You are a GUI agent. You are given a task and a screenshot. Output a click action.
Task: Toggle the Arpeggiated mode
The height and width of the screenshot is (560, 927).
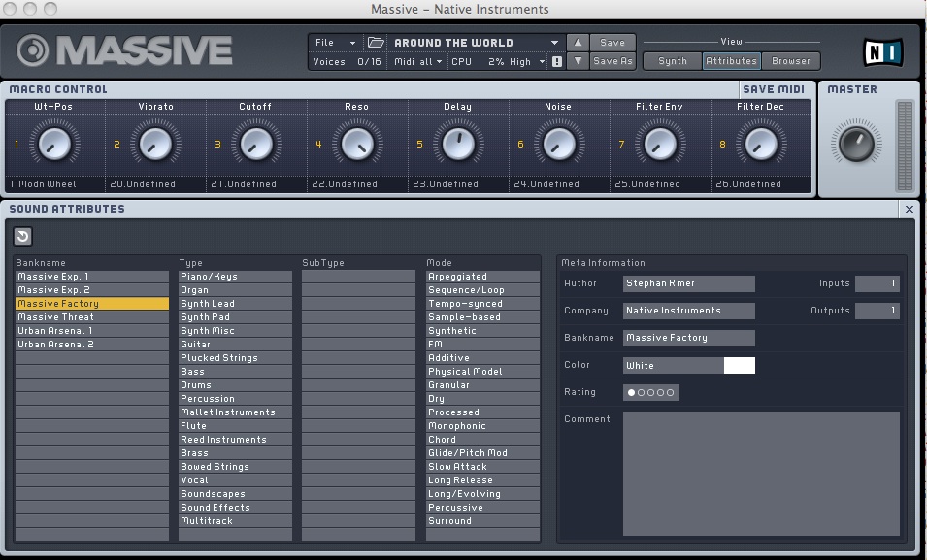482,277
